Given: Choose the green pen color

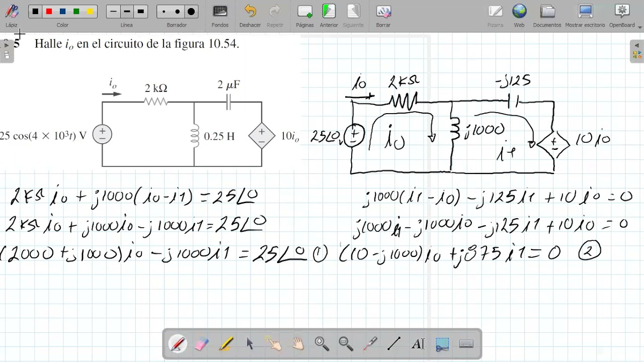Looking at the screenshot, I should coord(76,12).
